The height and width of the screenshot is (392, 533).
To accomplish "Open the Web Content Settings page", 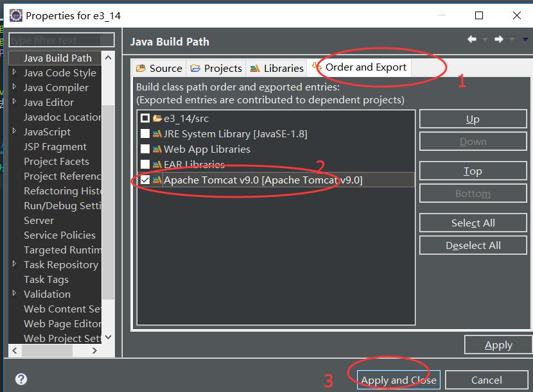I will tap(62, 309).
